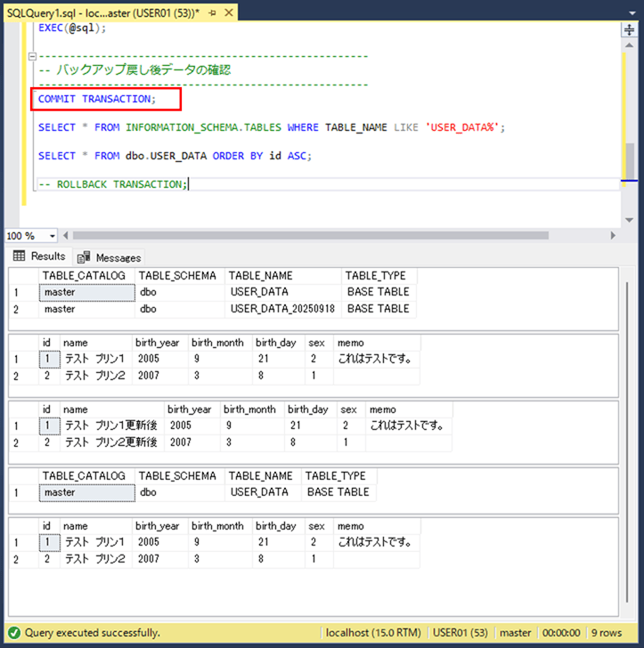Click the -- ROLLBACK TRANSACTION; comment line
The height and width of the screenshot is (648, 644).
click(113, 184)
